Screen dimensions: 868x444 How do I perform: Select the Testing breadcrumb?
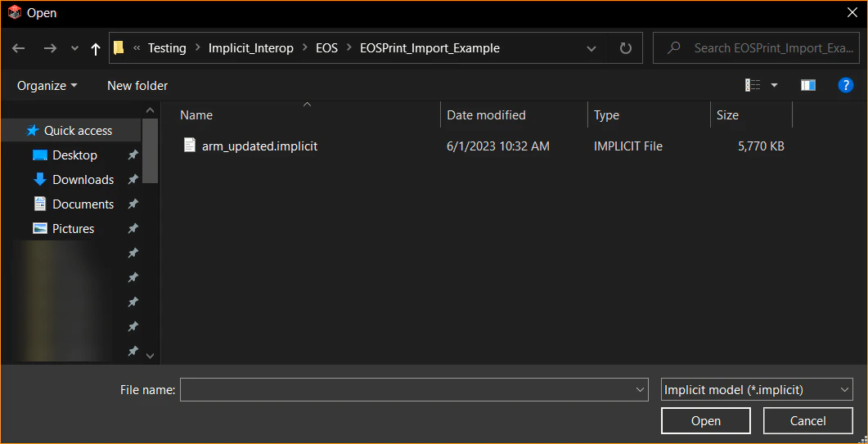tap(167, 48)
